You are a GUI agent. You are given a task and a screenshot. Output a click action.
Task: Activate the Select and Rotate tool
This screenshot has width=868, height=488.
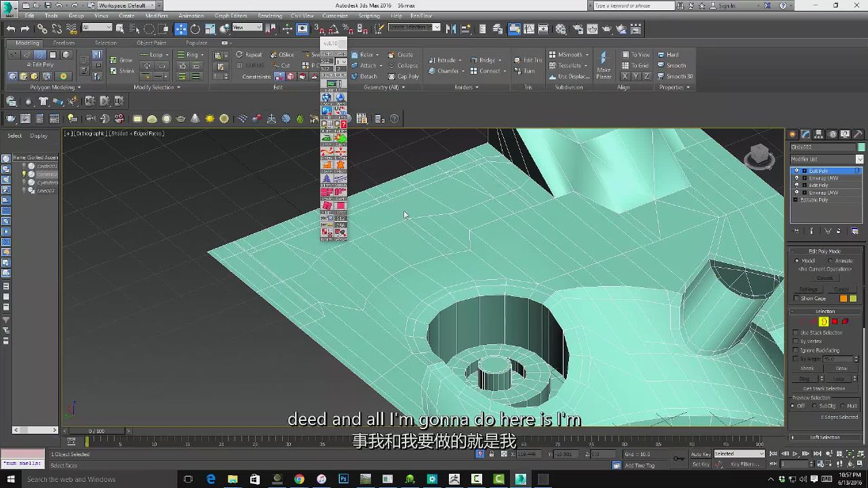pyautogui.click(x=195, y=28)
